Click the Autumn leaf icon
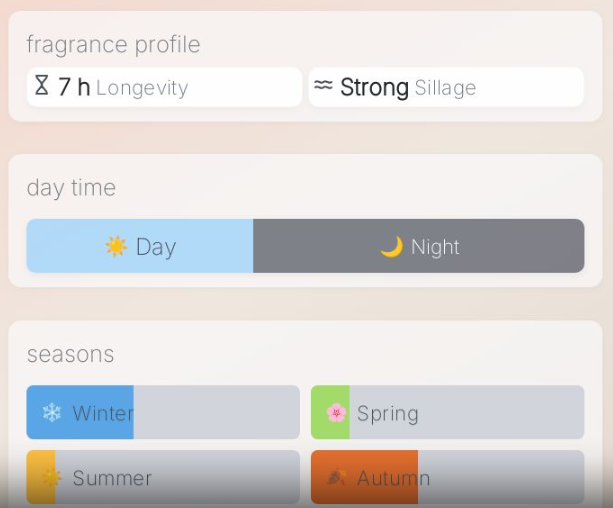613x508 pixels. pos(336,477)
